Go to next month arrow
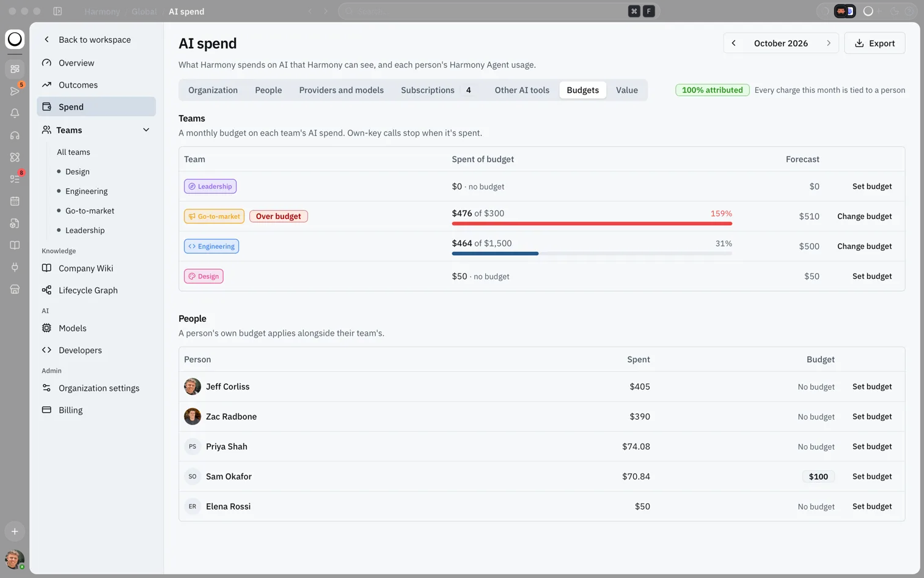924x578 pixels. coord(829,43)
